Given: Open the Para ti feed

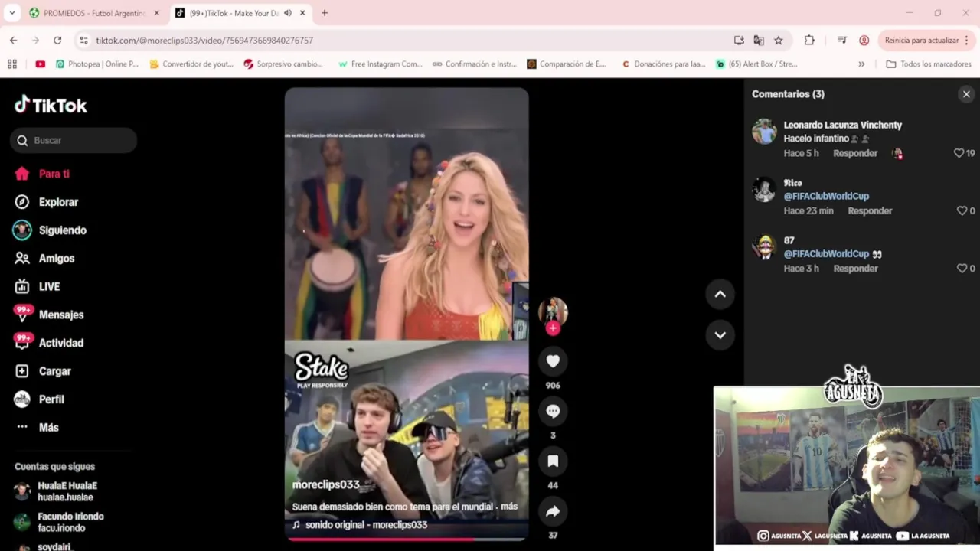Looking at the screenshot, I should pyautogui.click(x=43, y=174).
